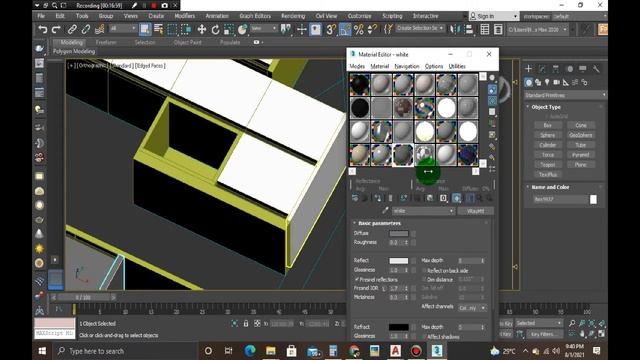Click the Select and Place tool
The width and height of the screenshot is (640, 360).
point(243,29)
